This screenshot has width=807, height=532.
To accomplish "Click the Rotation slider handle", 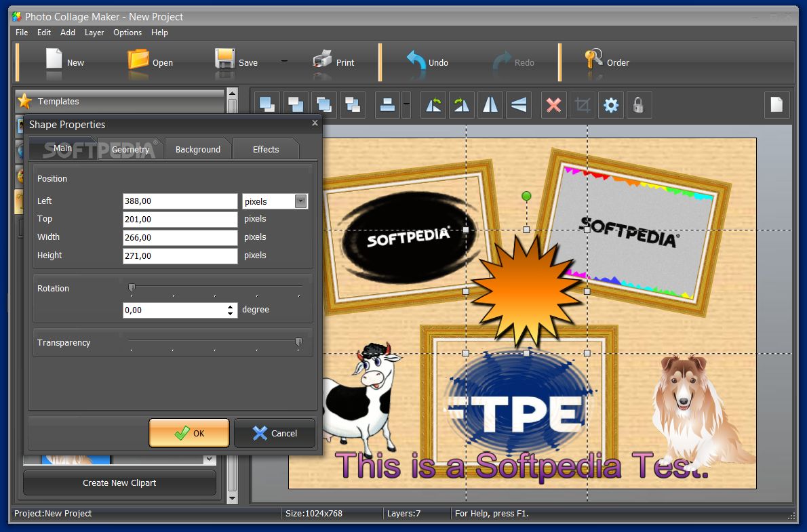I will (x=132, y=287).
